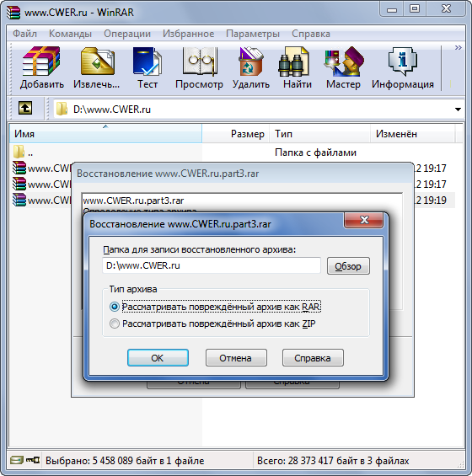The width and height of the screenshot is (472, 476).
Task: Click the Обзор browse button
Action: pos(348,266)
